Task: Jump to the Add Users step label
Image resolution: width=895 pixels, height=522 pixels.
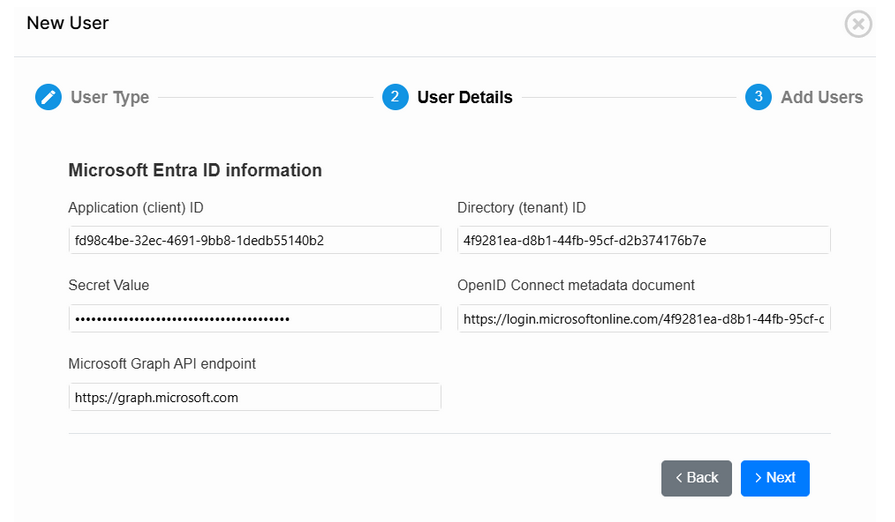Action: pyautogui.click(x=821, y=98)
